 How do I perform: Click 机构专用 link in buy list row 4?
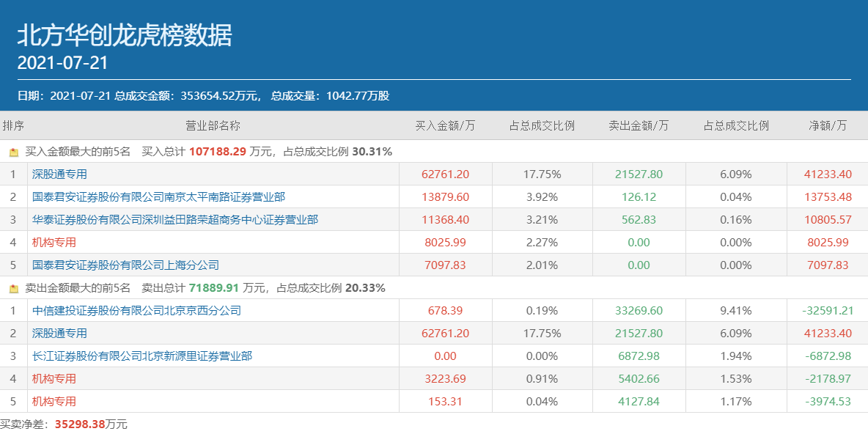[54, 243]
